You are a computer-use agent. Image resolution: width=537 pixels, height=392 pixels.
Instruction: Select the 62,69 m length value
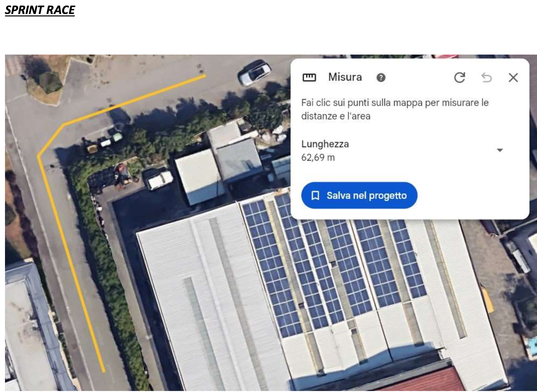pyautogui.click(x=318, y=157)
